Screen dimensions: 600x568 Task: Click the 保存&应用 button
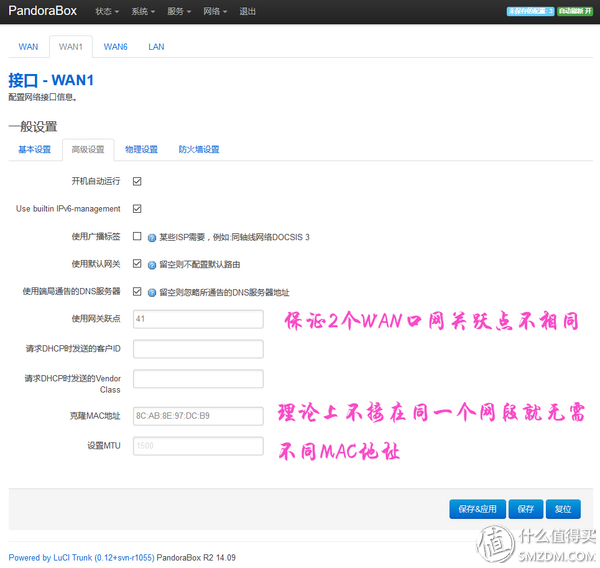coord(478,509)
